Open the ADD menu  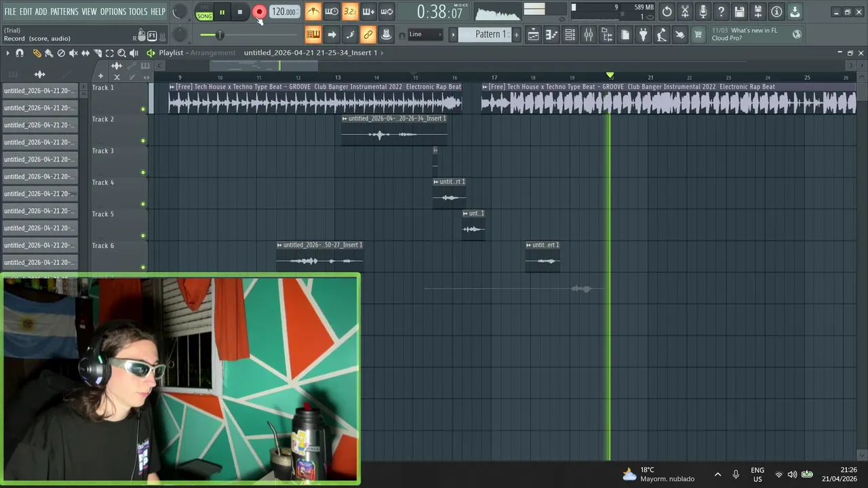coord(41,12)
